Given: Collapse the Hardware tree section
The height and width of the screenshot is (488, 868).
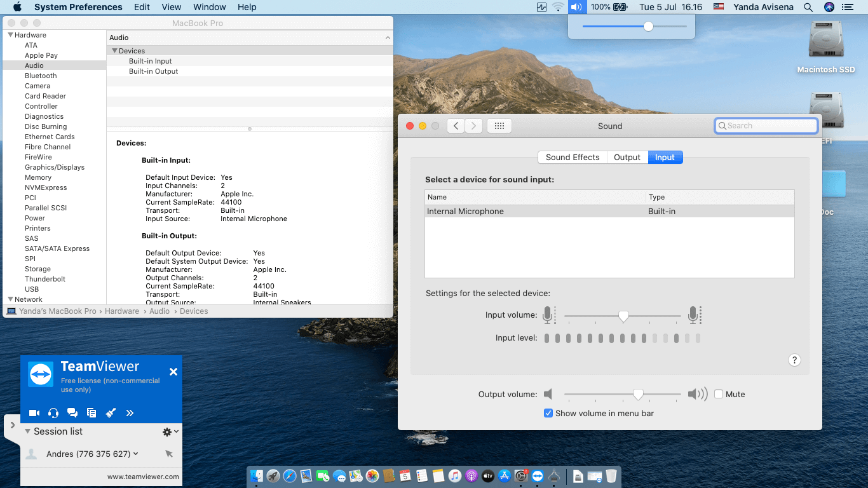Looking at the screenshot, I should (x=10, y=35).
